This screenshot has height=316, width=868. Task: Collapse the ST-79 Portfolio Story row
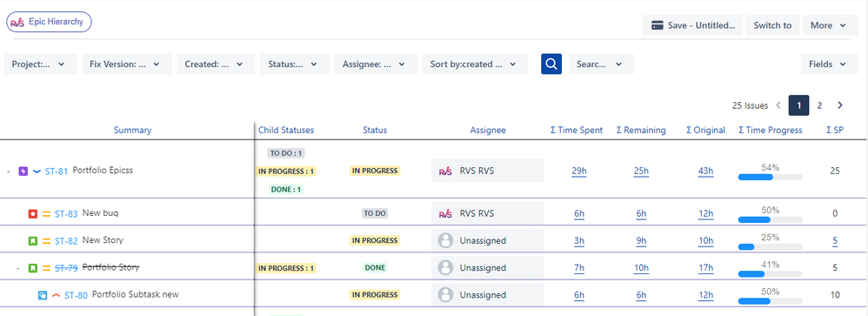(18, 268)
